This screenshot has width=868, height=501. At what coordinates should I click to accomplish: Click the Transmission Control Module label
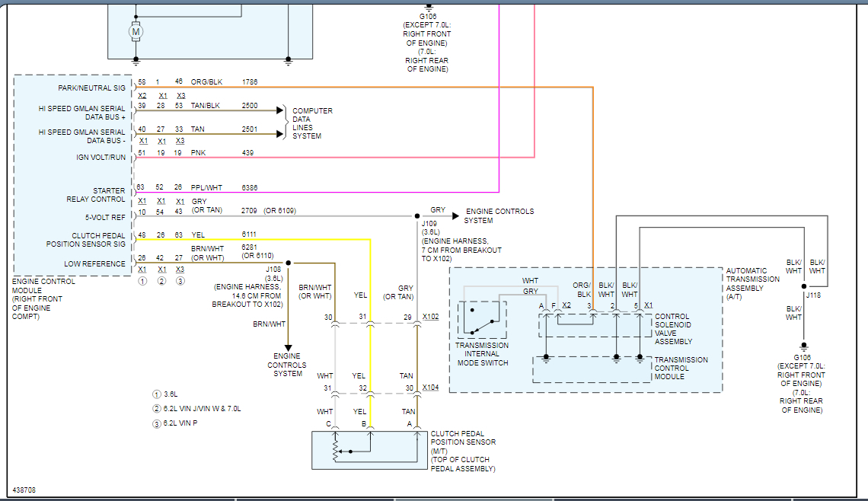point(681,368)
